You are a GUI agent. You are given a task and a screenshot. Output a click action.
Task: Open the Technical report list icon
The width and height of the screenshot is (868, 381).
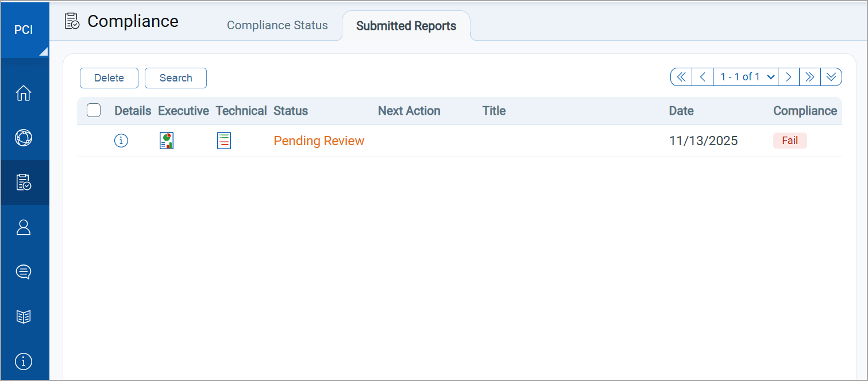223,140
